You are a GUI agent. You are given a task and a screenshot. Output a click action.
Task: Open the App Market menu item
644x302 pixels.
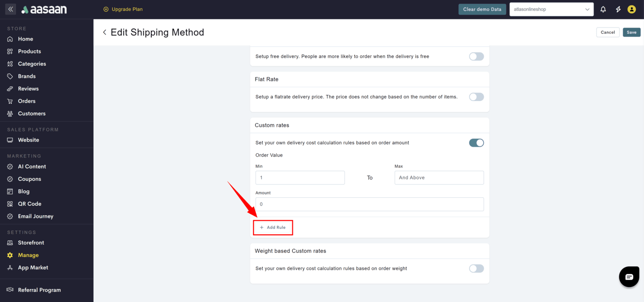click(x=33, y=268)
